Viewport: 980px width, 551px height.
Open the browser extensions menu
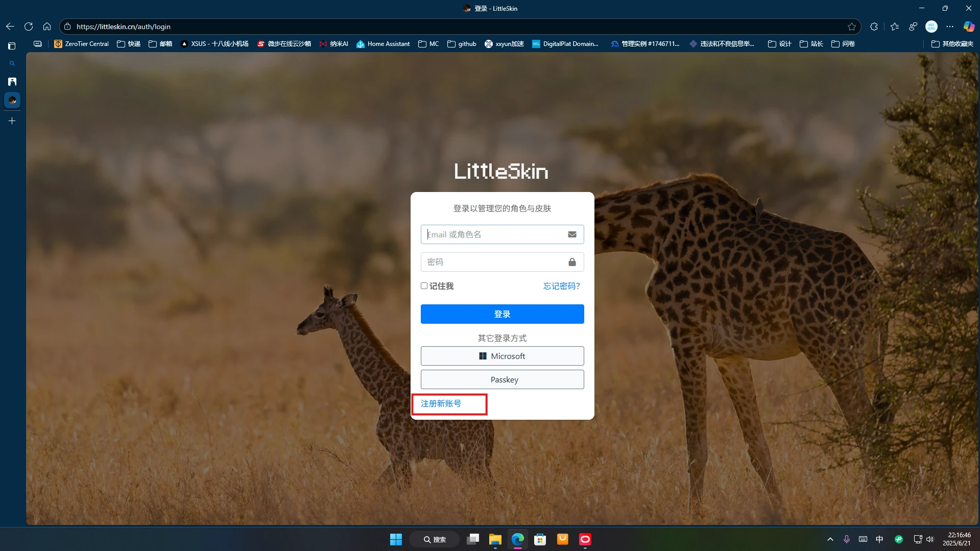(x=874, y=27)
